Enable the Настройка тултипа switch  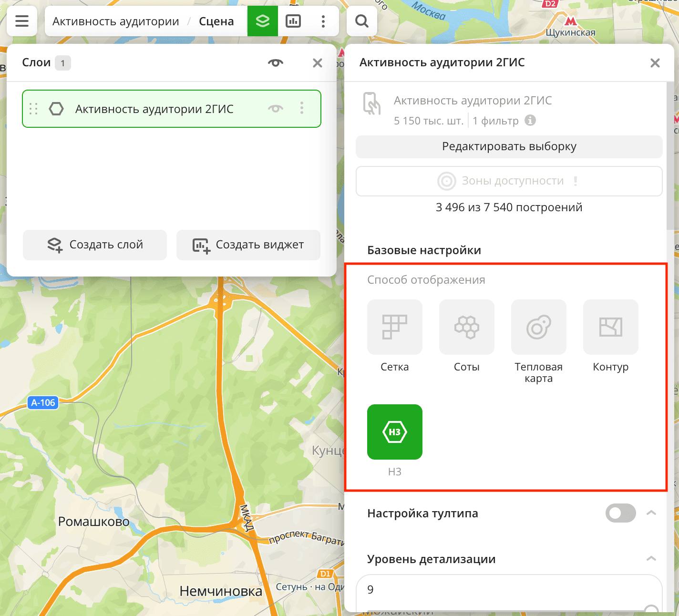coord(620,513)
